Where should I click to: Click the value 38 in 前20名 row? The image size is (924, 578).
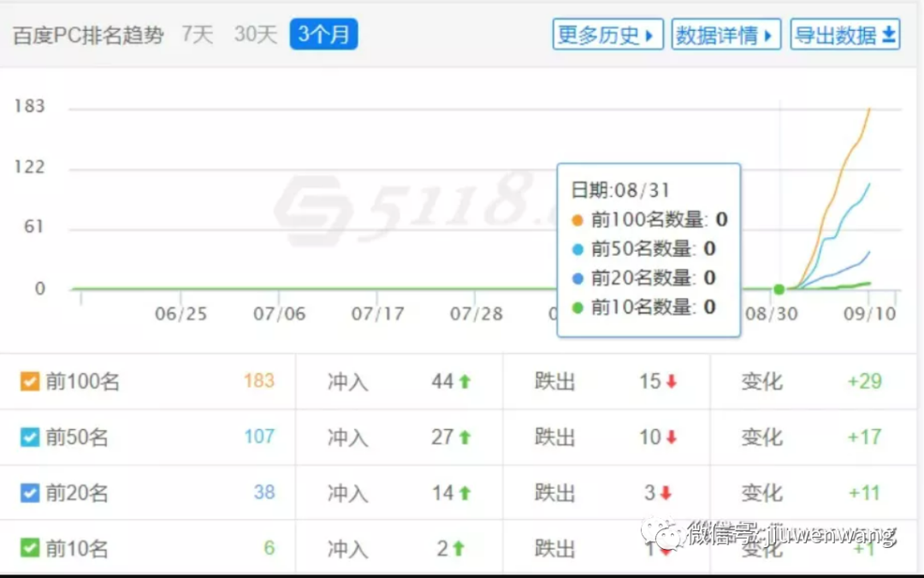(264, 492)
